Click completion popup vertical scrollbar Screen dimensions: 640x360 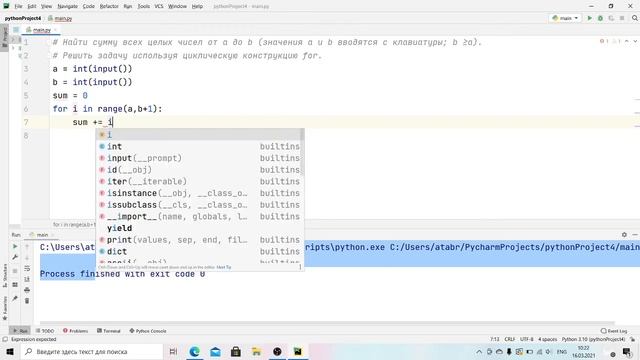click(x=302, y=151)
